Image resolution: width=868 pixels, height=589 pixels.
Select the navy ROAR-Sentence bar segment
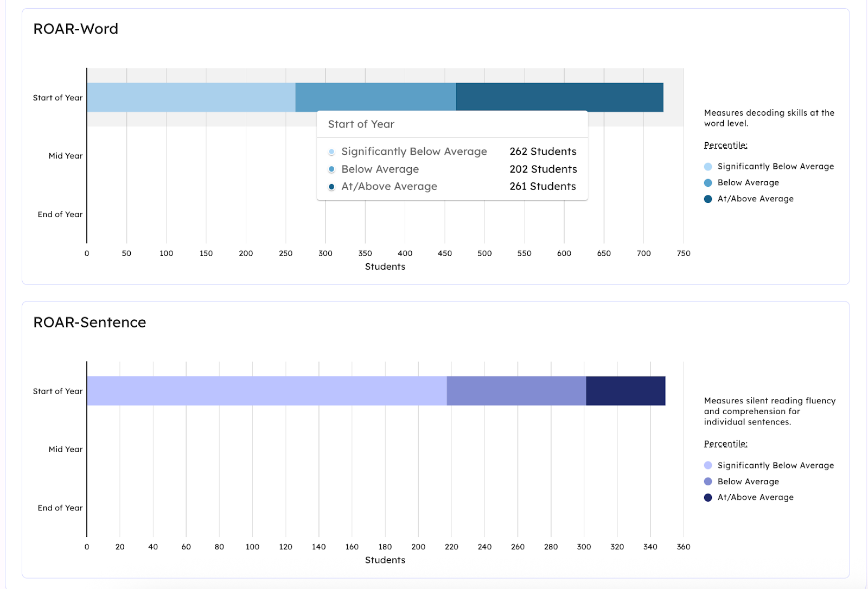(626, 391)
